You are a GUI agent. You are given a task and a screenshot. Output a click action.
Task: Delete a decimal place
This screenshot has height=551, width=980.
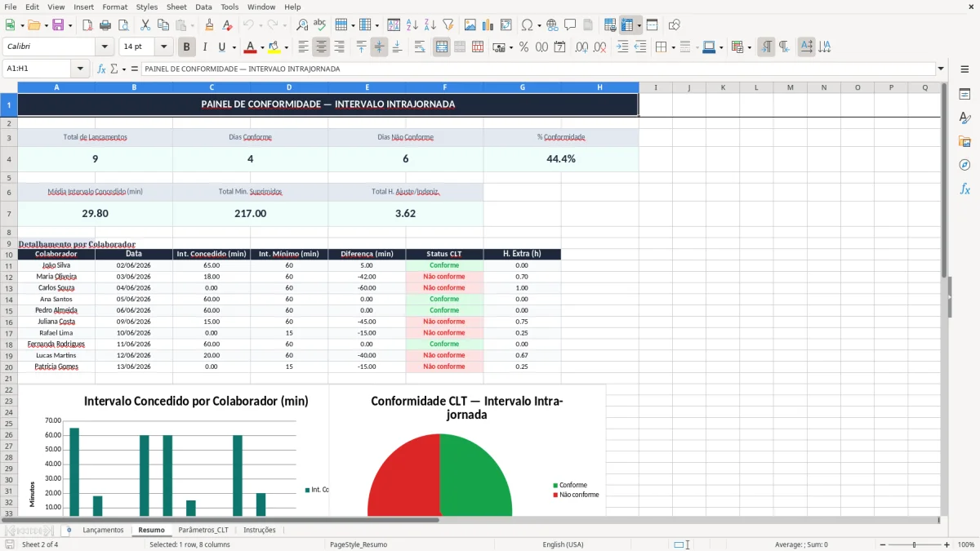(x=600, y=47)
